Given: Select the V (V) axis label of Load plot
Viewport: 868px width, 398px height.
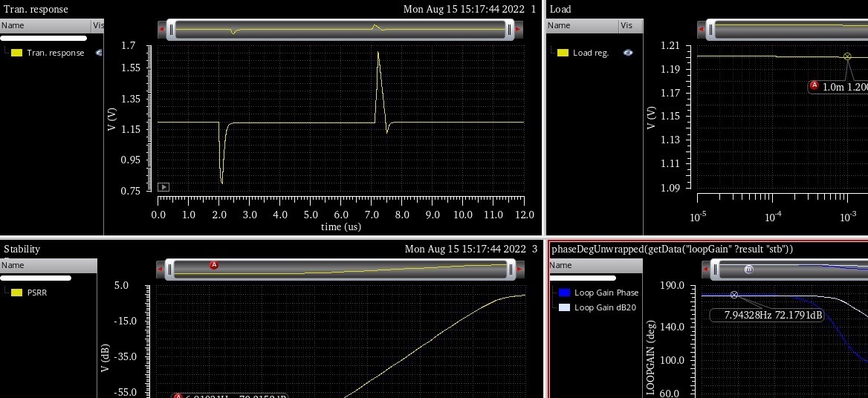Looking at the screenshot, I should coord(651,118).
